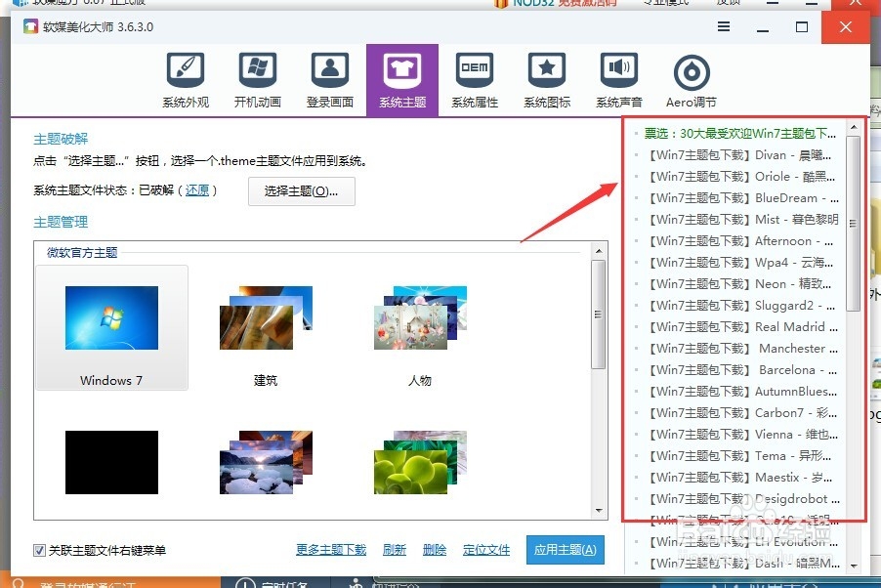The width and height of the screenshot is (881, 588).
Task: Open the 系统声音 settings
Action: click(x=618, y=78)
